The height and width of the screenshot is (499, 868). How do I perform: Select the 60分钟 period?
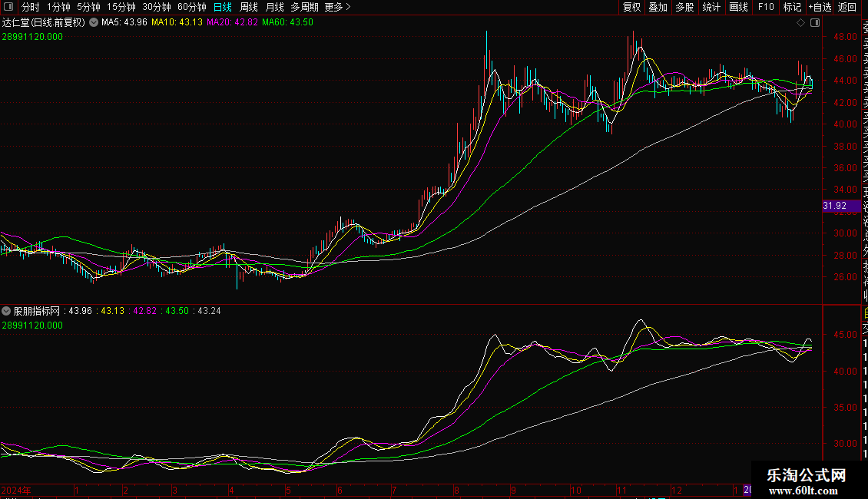tap(191, 7)
